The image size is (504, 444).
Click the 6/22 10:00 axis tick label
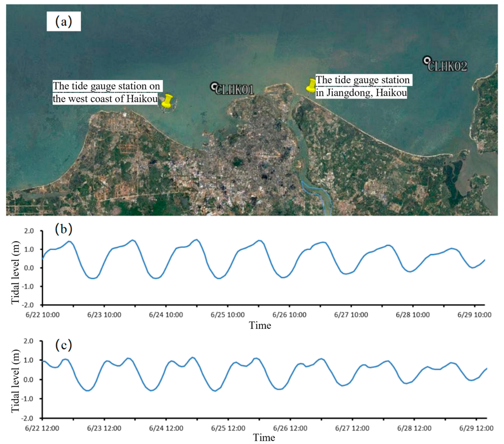click(42, 315)
